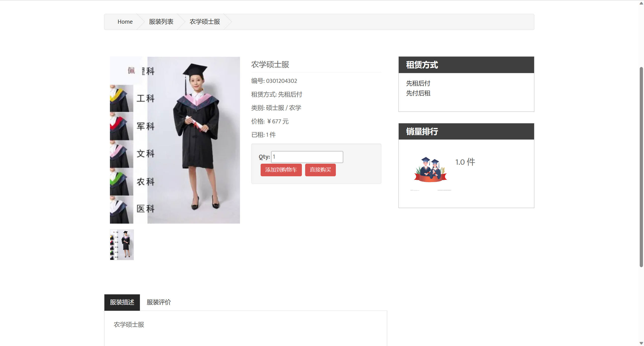Click 直接购买 button
This screenshot has width=644, height=346.
click(x=320, y=170)
